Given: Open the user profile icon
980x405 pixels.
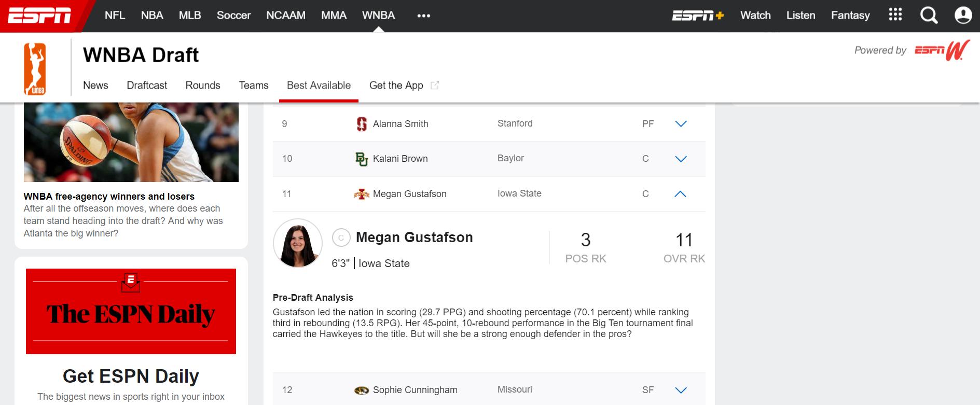Looking at the screenshot, I should pos(963,16).
